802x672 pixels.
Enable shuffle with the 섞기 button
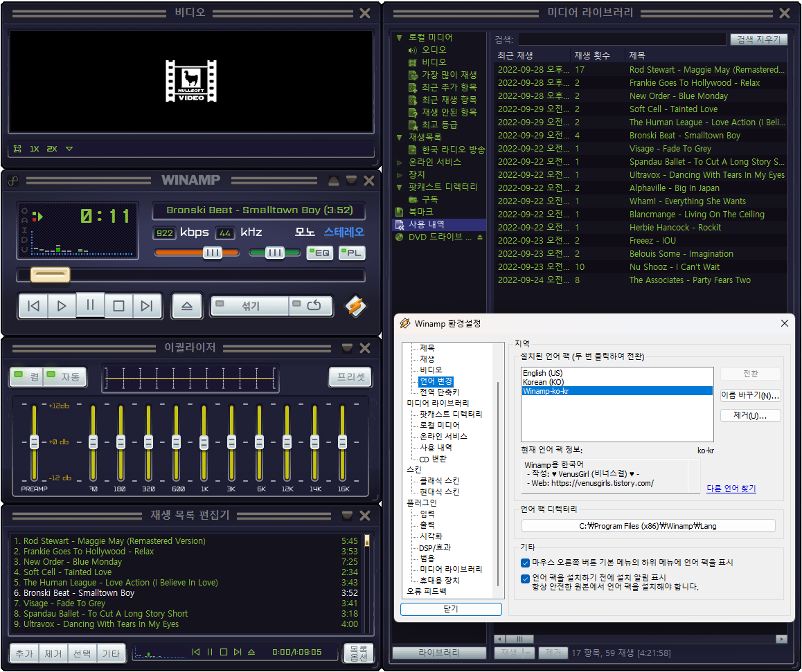253,305
